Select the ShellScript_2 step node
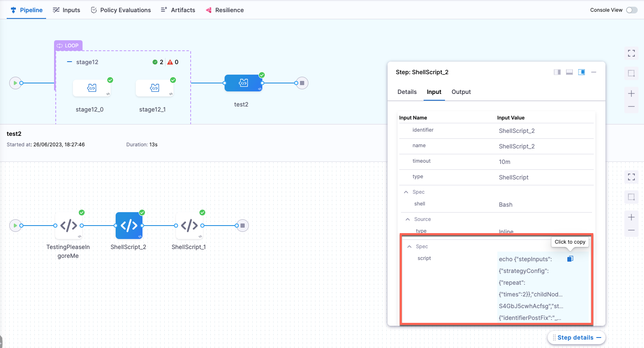 coord(129,226)
